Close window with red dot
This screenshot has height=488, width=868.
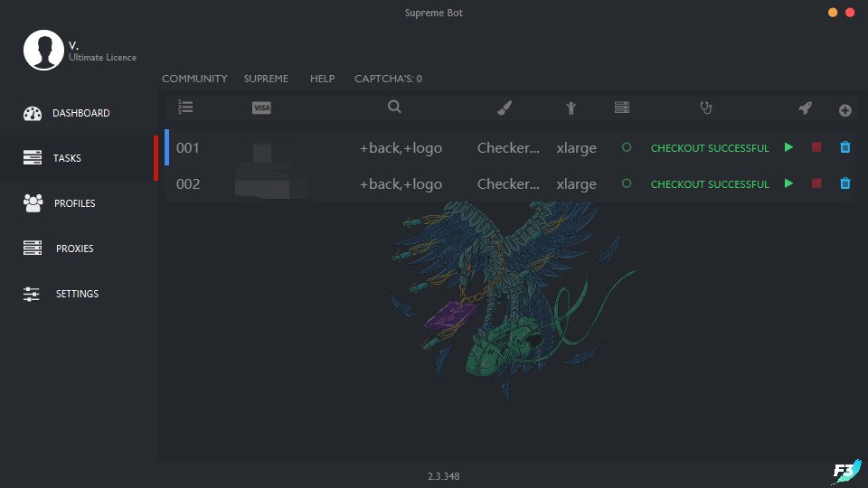(x=850, y=12)
